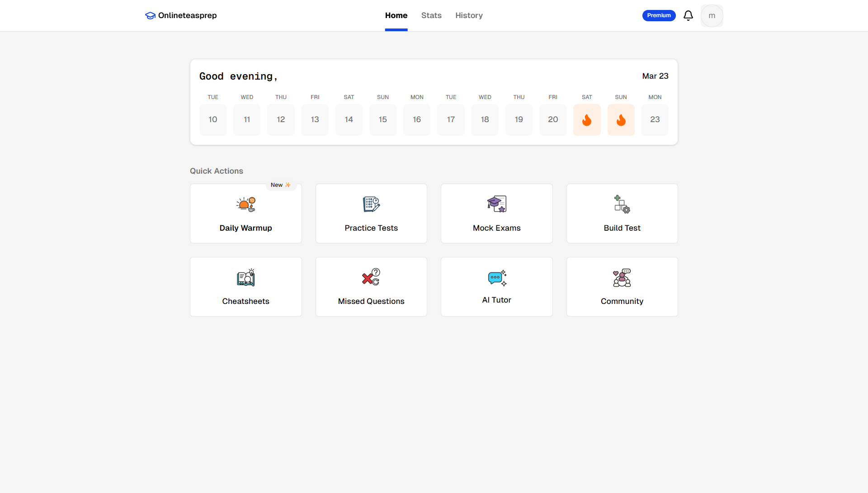Open the Community people icon
Viewport: 868px width, 493px height.
(x=622, y=278)
